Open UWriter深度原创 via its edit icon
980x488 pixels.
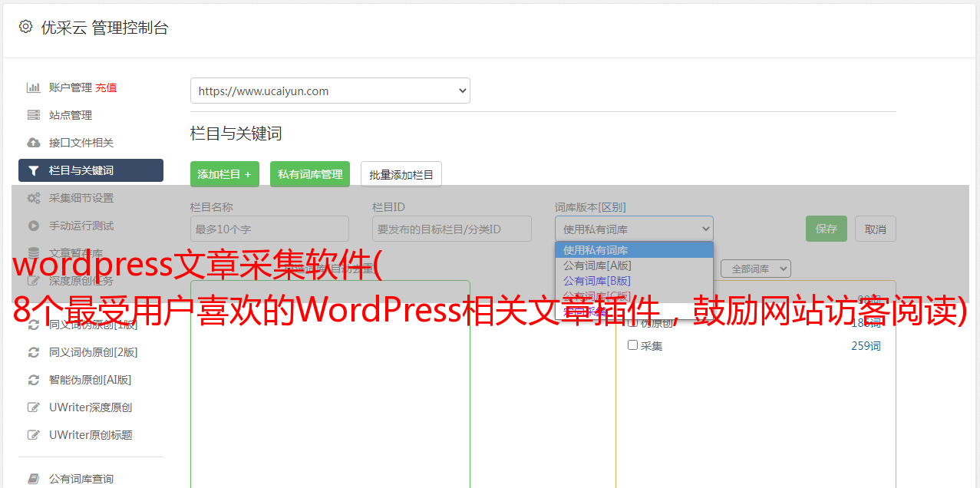[x=34, y=407]
